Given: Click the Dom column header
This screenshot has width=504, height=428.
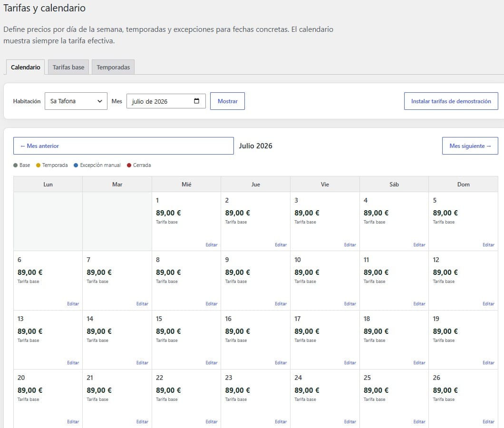Looking at the screenshot, I should [464, 184].
